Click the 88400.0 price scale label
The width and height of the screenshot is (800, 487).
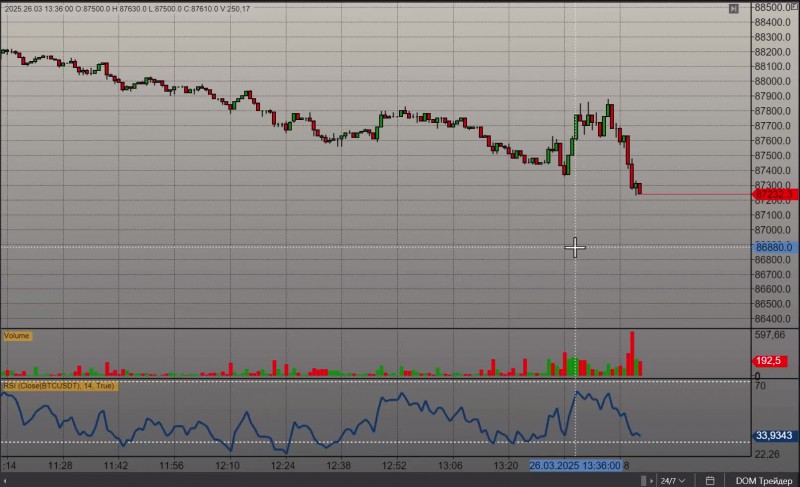(772, 22)
